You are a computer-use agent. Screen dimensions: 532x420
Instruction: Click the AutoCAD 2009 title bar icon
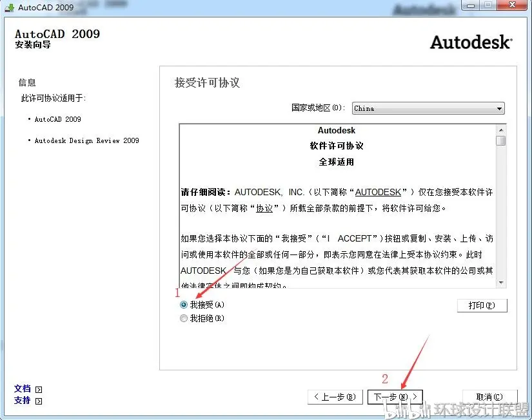pyautogui.click(x=10, y=8)
